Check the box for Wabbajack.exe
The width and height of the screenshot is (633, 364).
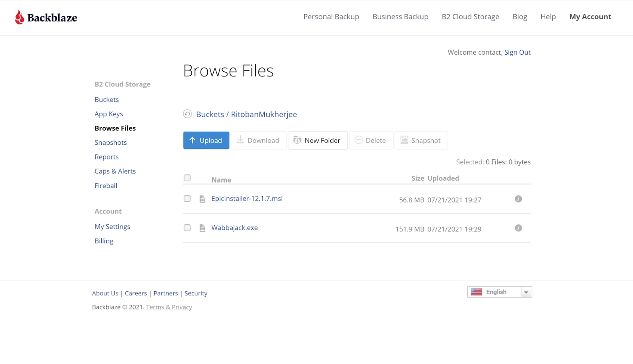[x=187, y=228]
